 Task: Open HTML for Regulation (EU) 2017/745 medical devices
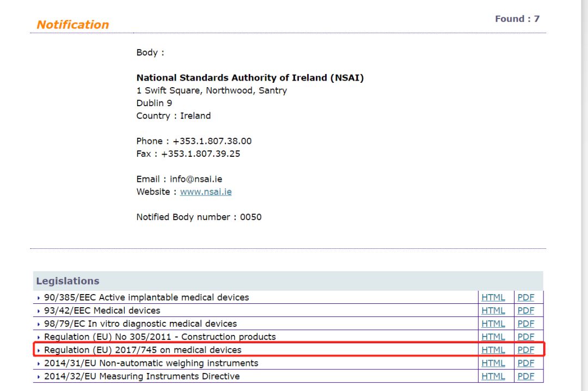pyautogui.click(x=493, y=350)
